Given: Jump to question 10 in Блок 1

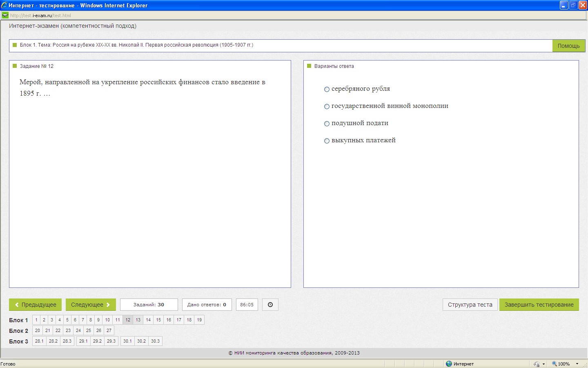Looking at the screenshot, I should [107, 320].
